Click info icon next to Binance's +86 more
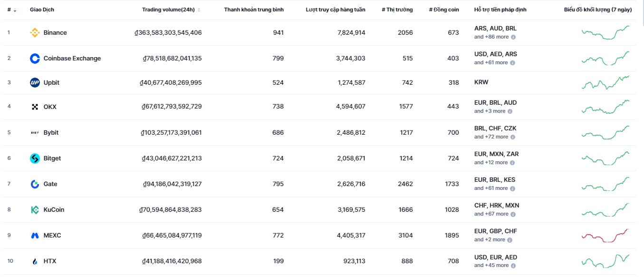 point(513,37)
